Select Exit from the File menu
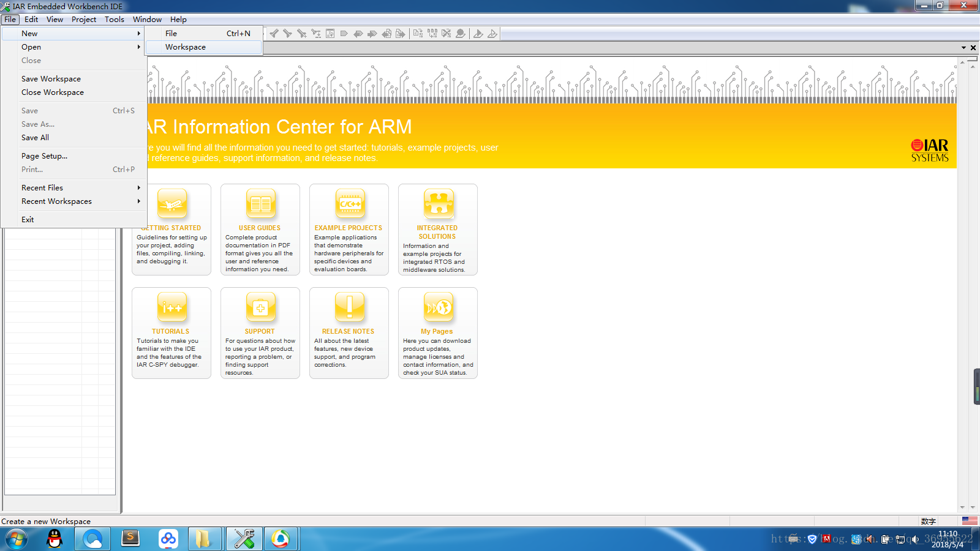 73,220
